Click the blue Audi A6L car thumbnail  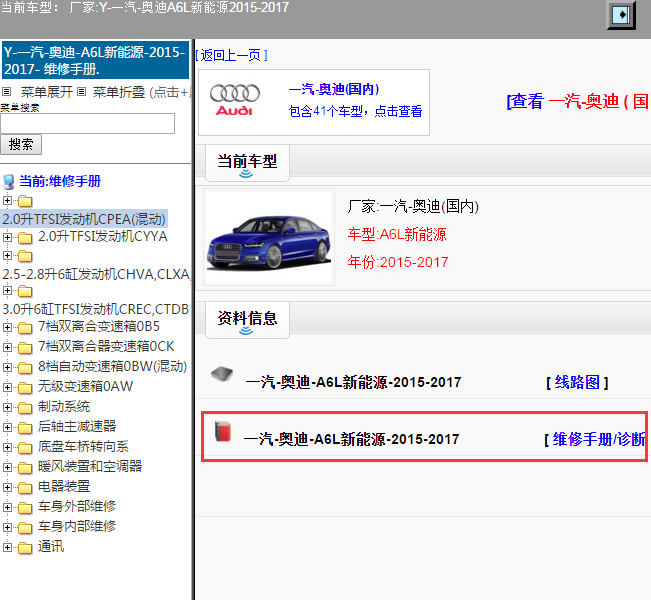pos(269,237)
